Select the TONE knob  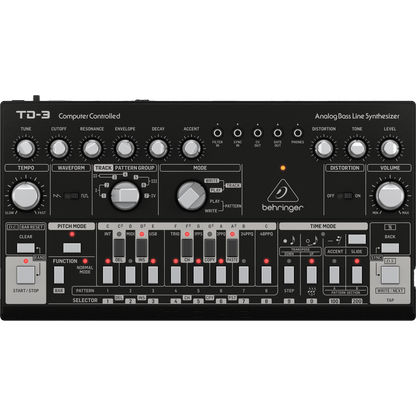[x=357, y=148]
